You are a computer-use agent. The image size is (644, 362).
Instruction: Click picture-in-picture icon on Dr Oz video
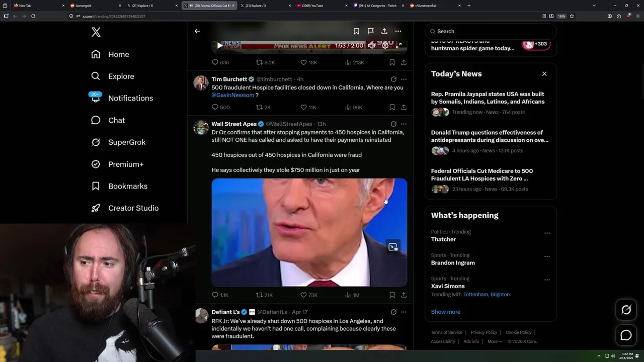393,247
